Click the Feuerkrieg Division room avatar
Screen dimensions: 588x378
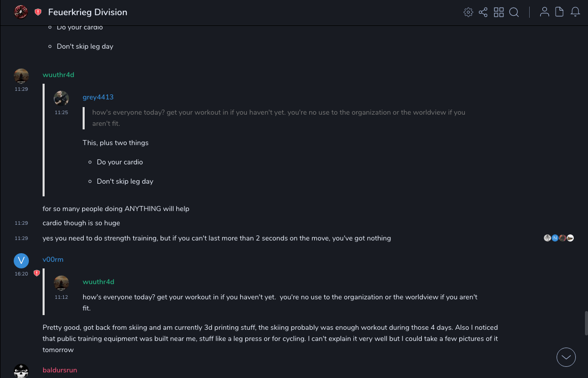tap(21, 12)
